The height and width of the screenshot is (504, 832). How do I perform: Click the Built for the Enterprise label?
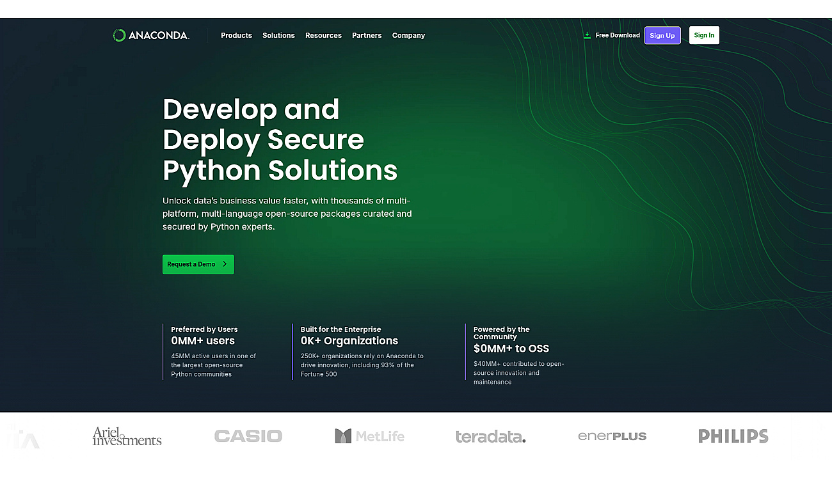(x=341, y=329)
